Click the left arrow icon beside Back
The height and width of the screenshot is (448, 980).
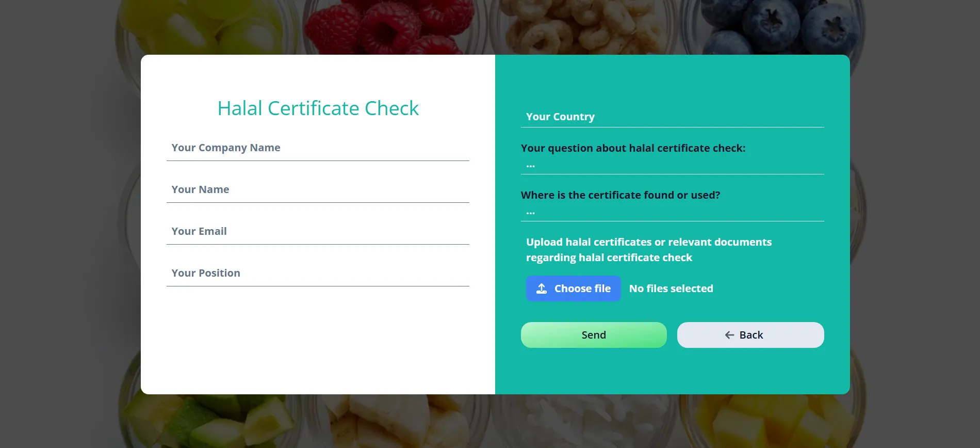(729, 335)
